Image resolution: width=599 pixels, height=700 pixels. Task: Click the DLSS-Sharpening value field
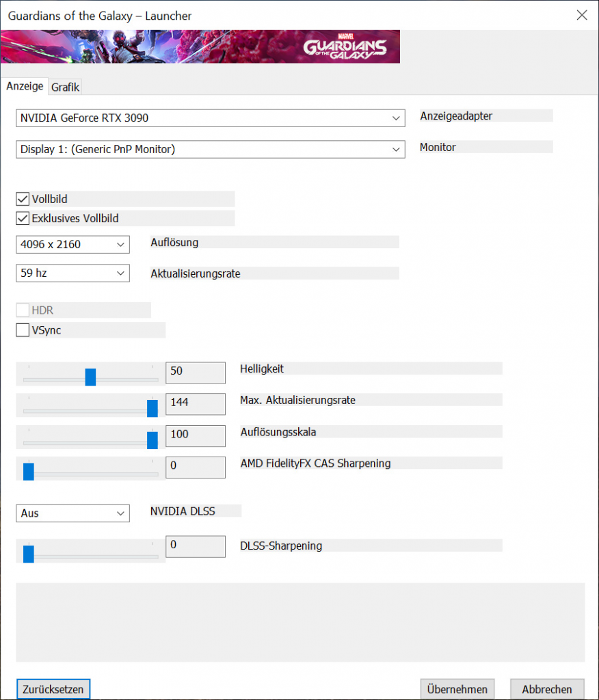[x=196, y=546]
